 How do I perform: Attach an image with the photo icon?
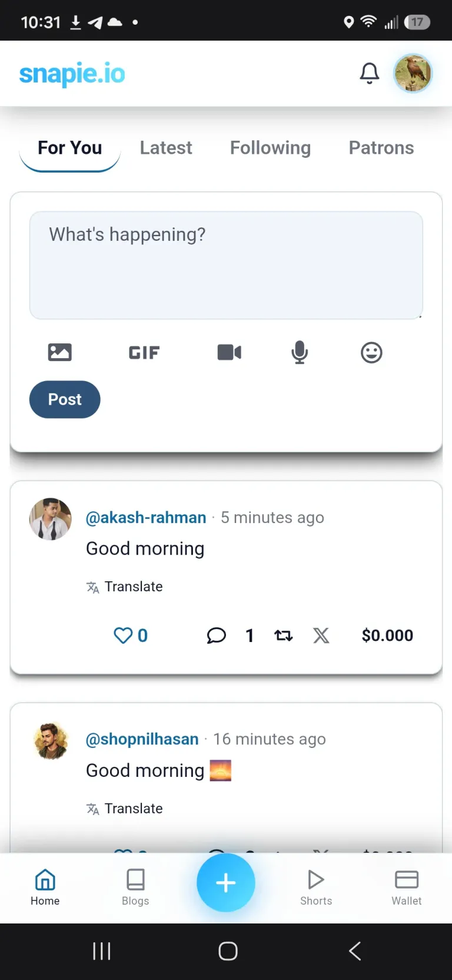coord(59,352)
